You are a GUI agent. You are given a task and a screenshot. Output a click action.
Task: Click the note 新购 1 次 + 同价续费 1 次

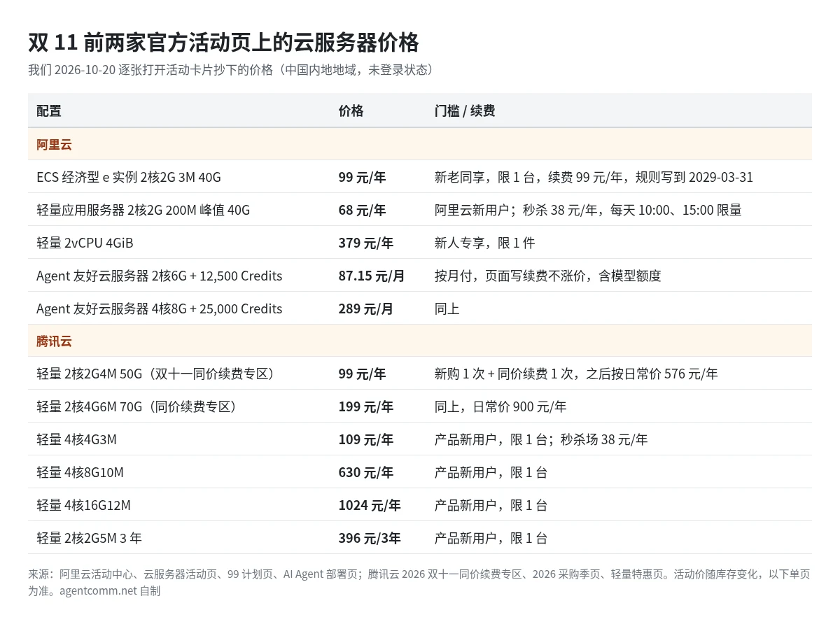576,374
